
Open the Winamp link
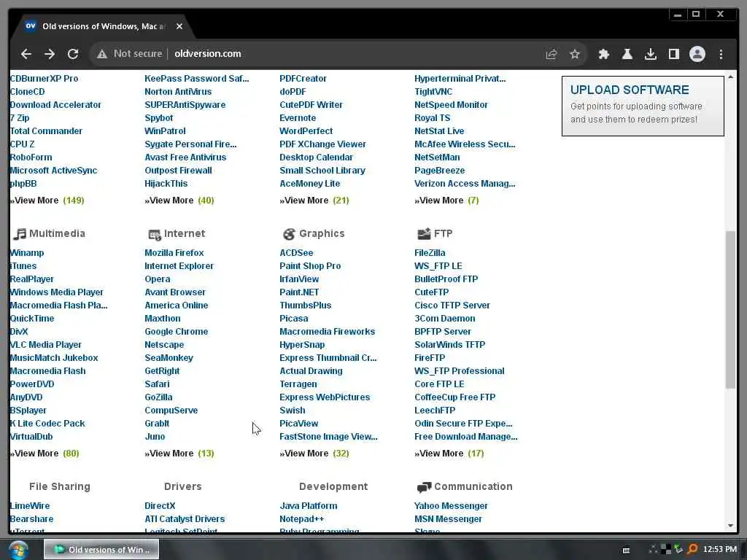pos(27,253)
